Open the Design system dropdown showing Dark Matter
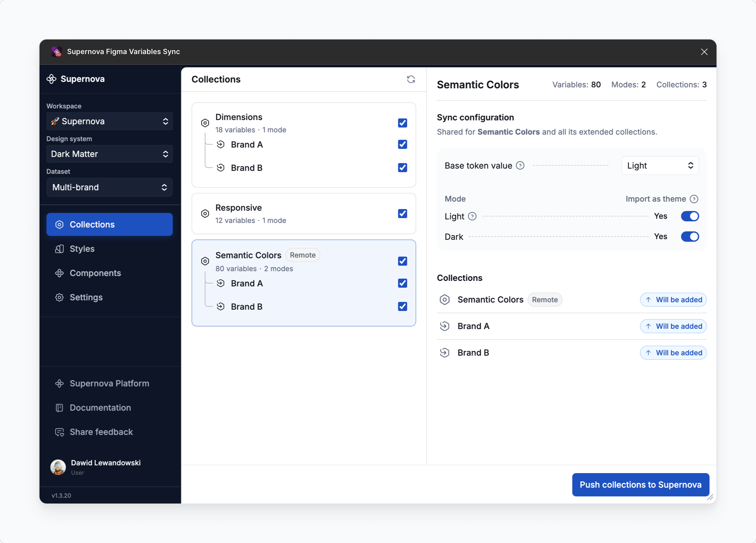 109,154
